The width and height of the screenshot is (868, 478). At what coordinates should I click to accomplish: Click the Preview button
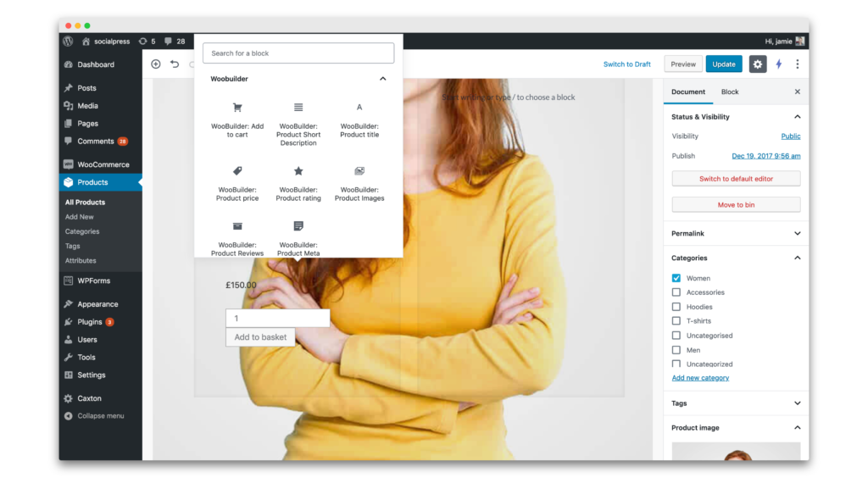coord(683,64)
